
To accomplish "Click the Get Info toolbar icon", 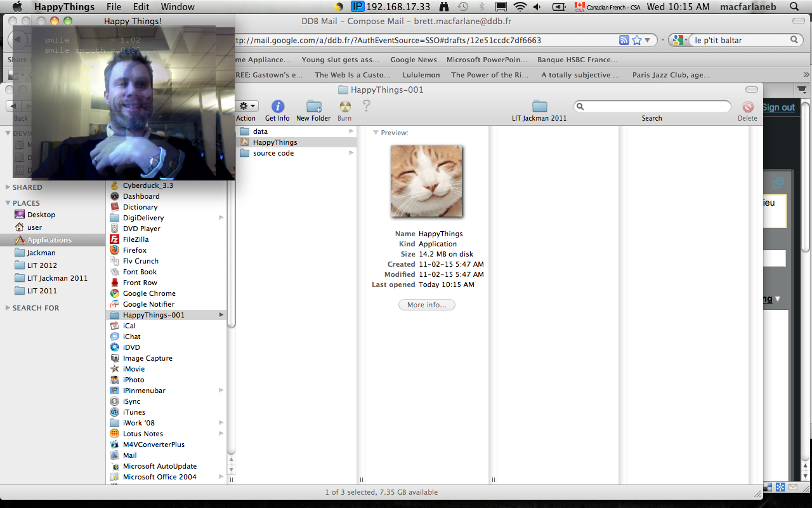I will (x=277, y=107).
